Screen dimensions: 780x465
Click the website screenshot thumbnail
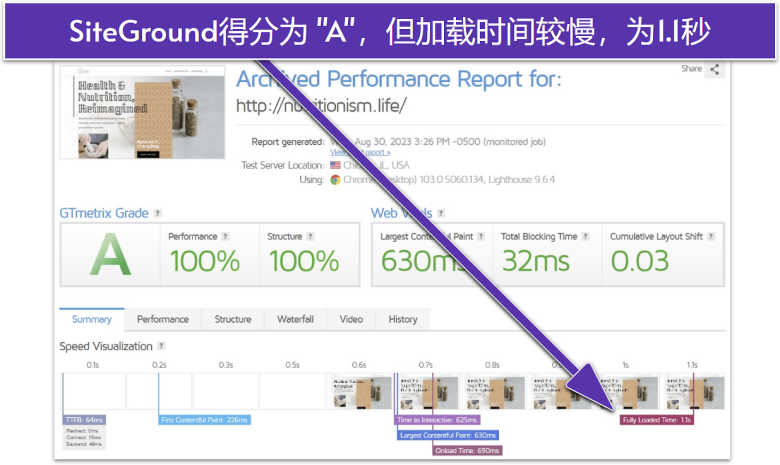pyautogui.click(x=142, y=112)
